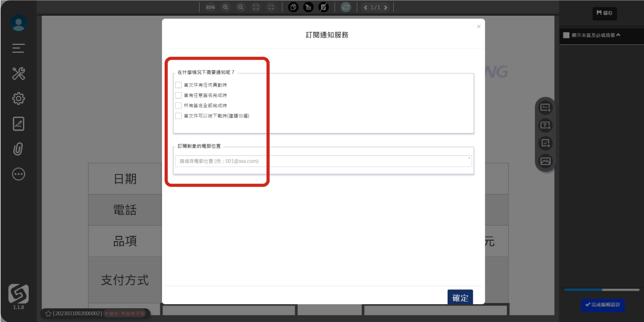Enable '當有任意簽名完成時' checkbox
This screenshot has width=644, height=322.
tap(178, 95)
